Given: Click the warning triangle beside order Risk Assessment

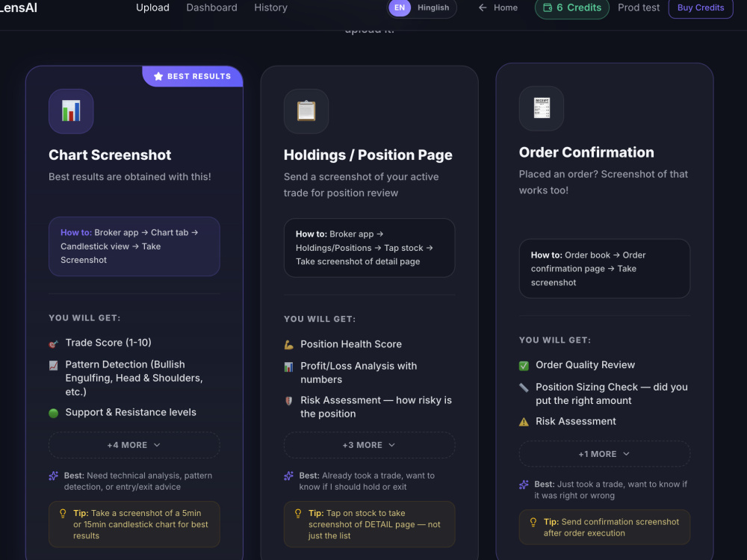Looking at the screenshot, I should 524,422.
